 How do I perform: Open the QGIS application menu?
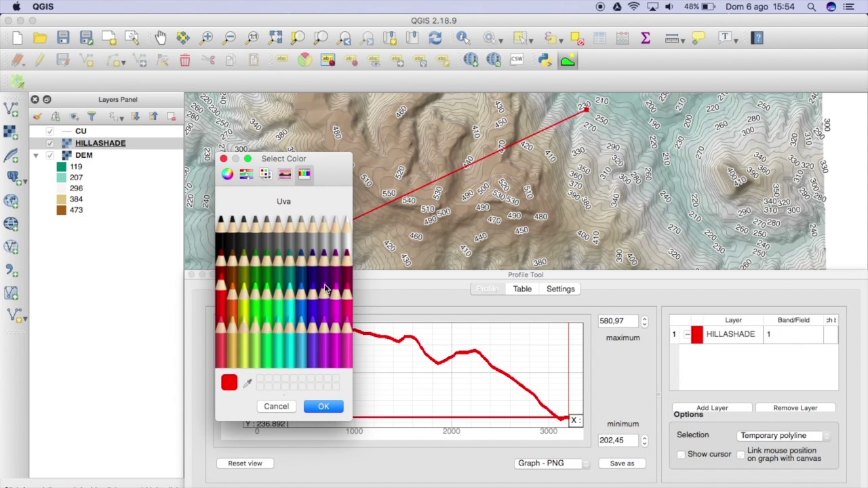pos(43,7)
